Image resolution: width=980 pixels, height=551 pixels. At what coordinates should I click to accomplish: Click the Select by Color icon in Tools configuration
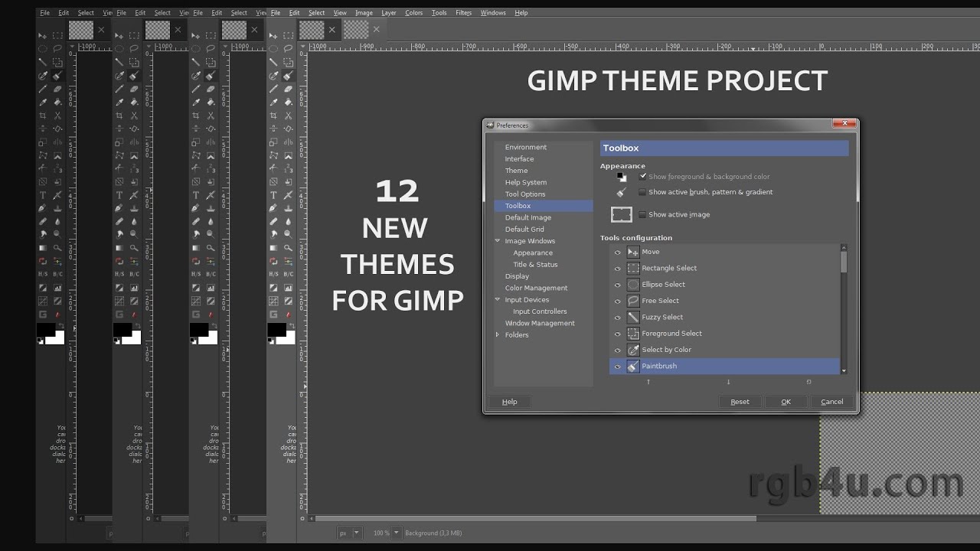tap(633, 350)
